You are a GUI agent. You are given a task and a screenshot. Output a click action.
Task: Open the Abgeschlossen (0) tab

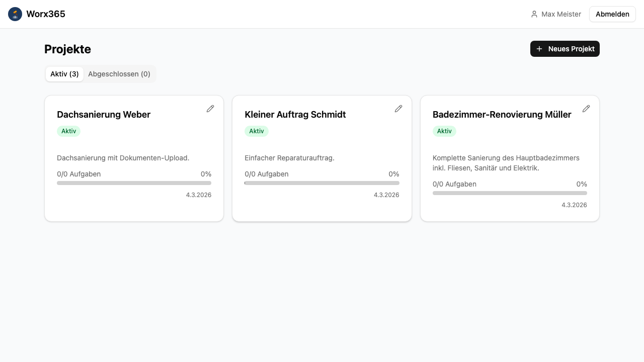click(x=119, y=74)
